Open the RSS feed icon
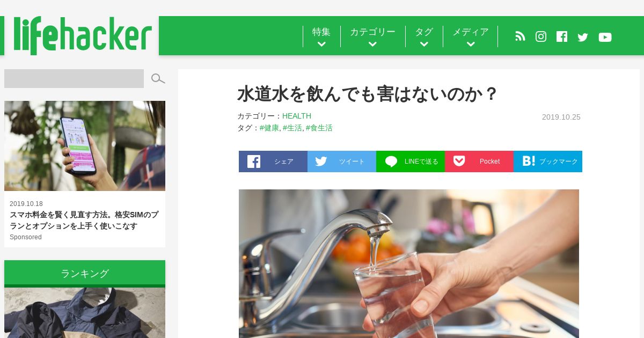 coord(520,36)
